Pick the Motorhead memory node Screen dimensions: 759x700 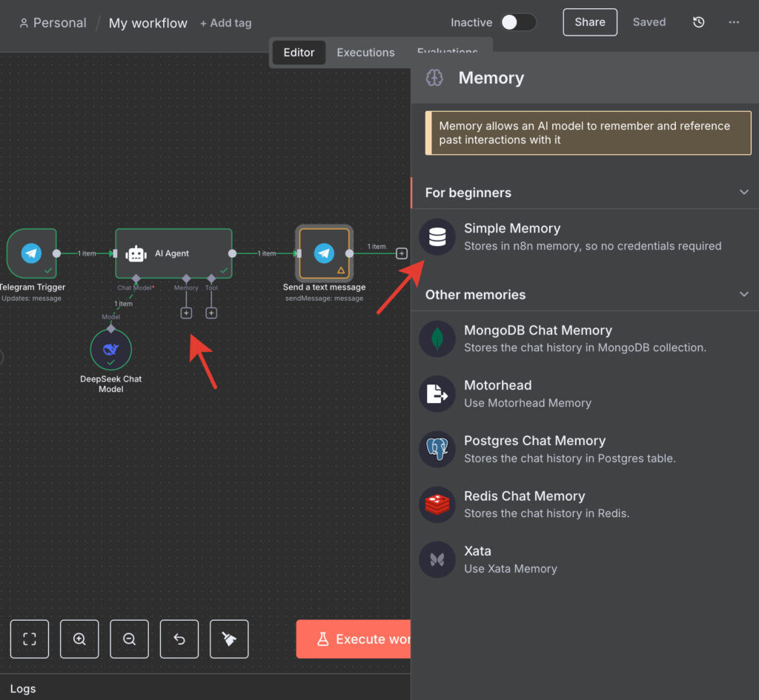point(497,393)
